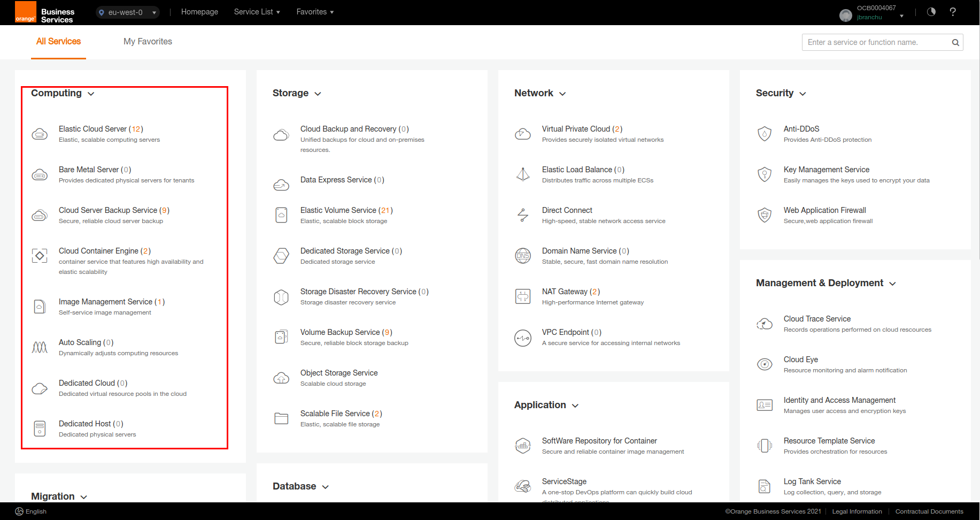The height and width of the screenshot is (520, 980).
Task: Click the Log Tank Service icon
Action: tap(765, 486)
